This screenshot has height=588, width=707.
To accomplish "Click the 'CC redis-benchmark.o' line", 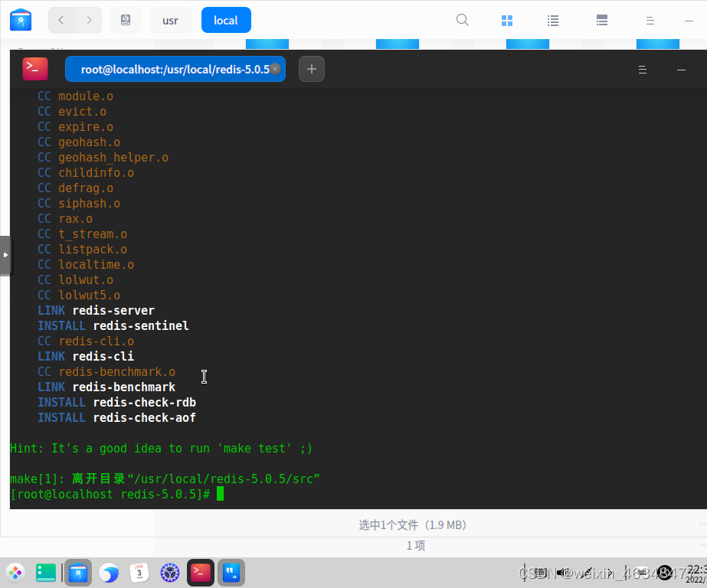I will pyautogui.click(x=106, y=372).
